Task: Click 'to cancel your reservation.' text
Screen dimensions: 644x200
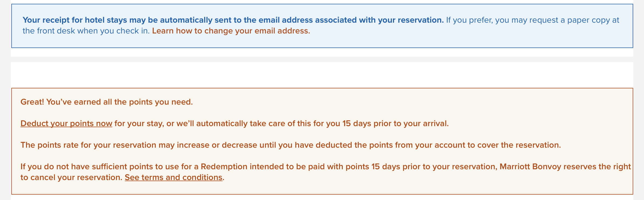Action: click(x=71, y=177)
